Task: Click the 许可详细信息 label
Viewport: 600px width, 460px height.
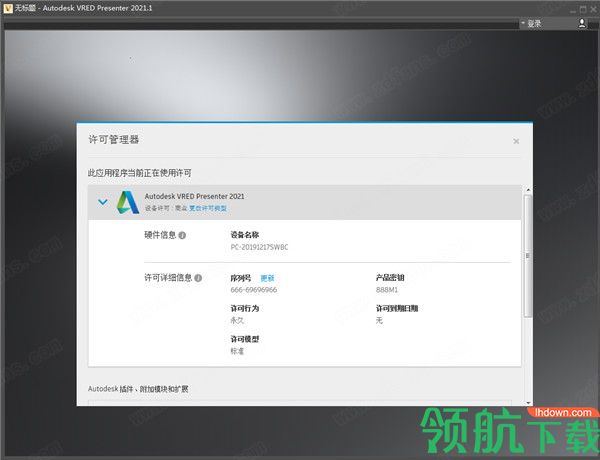Action: pyautogui.click(x=168, y=278)
